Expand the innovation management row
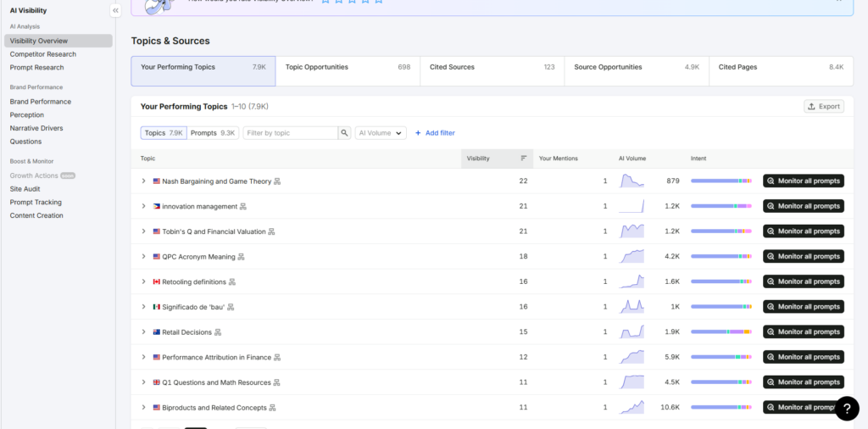This screenshot has width=868, height=429. tap(143, 206)
